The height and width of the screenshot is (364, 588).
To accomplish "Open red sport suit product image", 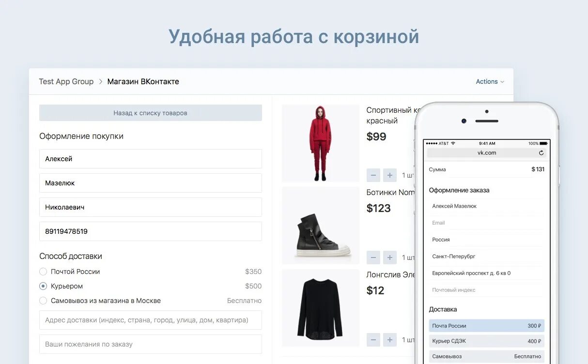I will click(321, 143).
